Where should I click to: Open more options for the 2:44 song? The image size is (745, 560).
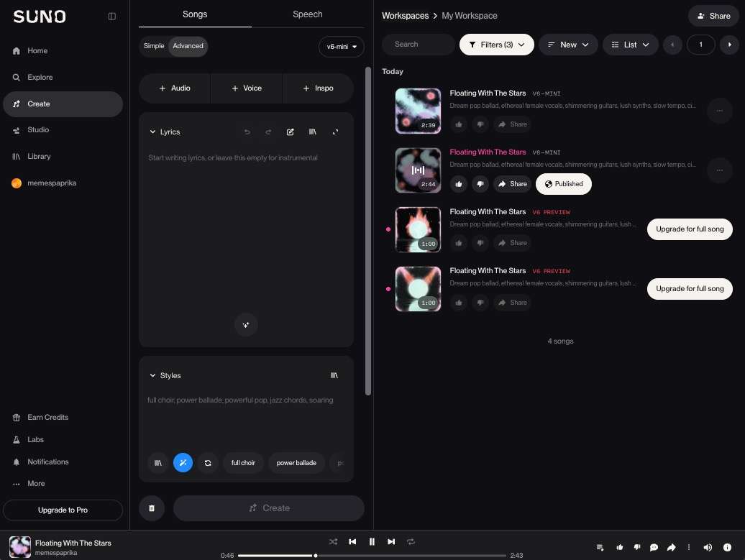pos(719,170)
